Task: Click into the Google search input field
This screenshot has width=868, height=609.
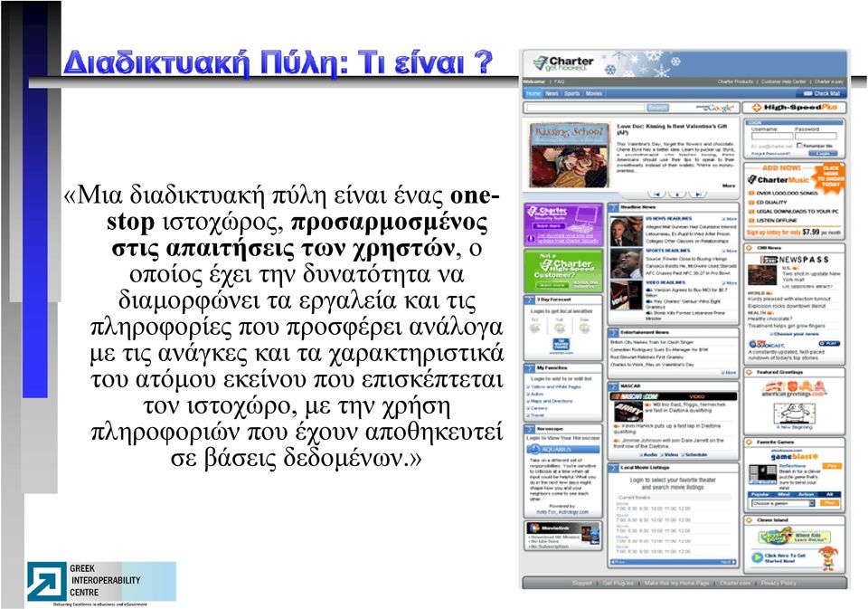Action: [586, 108]
